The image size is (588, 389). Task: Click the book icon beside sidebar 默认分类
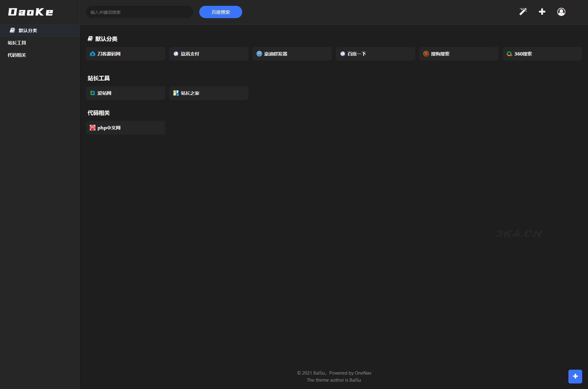coord(12,30)
